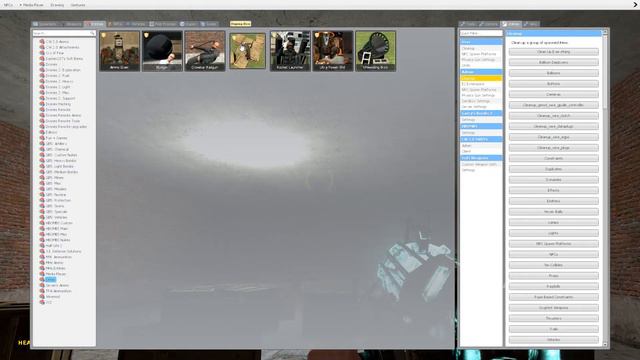Select the Ultra Power entity thumbnail
Screen dimensions: 640x360
click(x=333, y=51)
